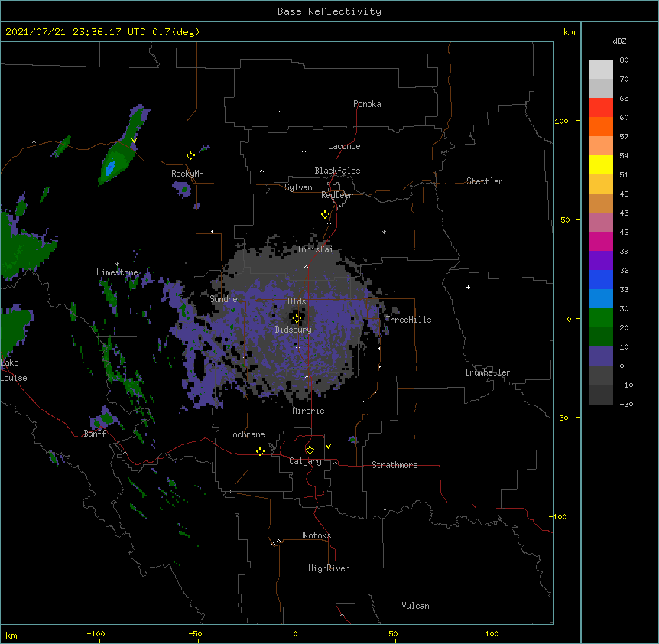Click the Lake Louise label
The image size is (659, 644).
[14, 370]
